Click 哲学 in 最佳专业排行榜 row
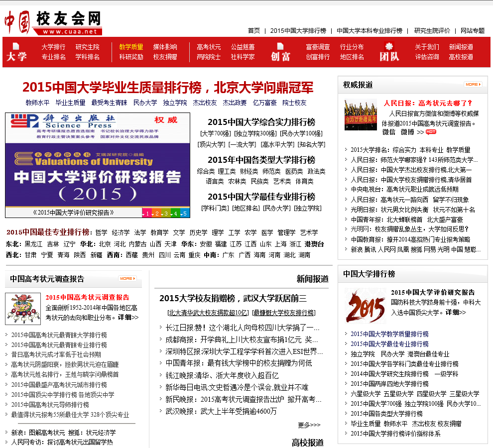This screenshot has width=493, height=448. 101,232
